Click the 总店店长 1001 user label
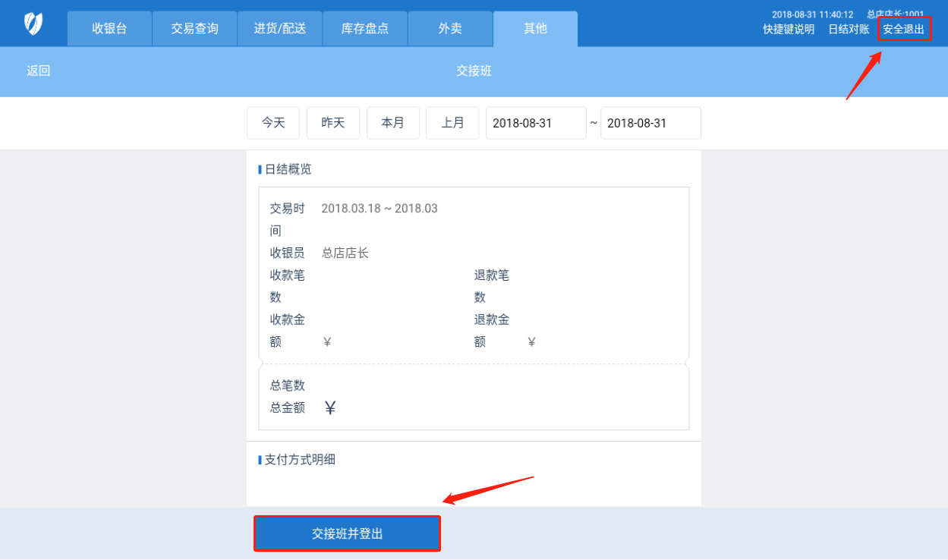Image resolution: width=948 pixels, height=560 pixels. pos(895,14)
